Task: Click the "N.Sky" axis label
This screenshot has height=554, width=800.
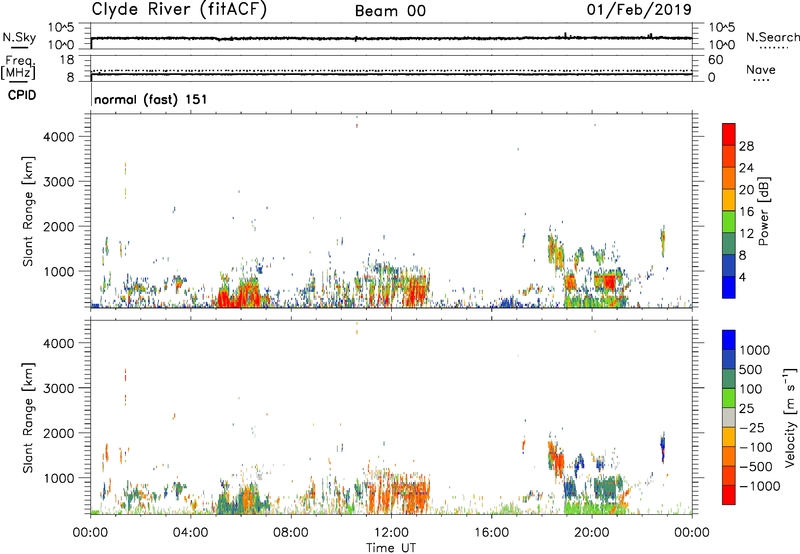Action: pyautogui.click(x=19, y=37)
